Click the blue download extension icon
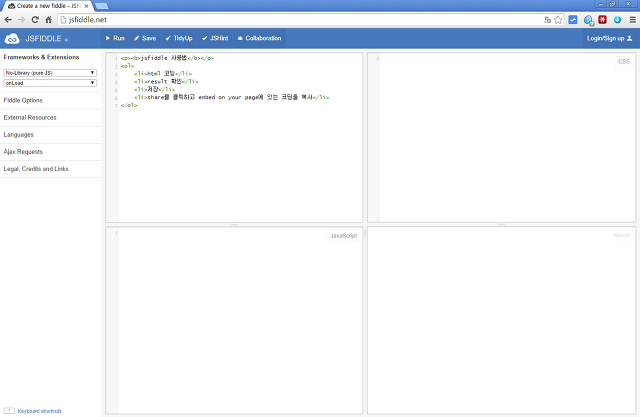This screenshot has height=417, width=640. tap(617, 20)
